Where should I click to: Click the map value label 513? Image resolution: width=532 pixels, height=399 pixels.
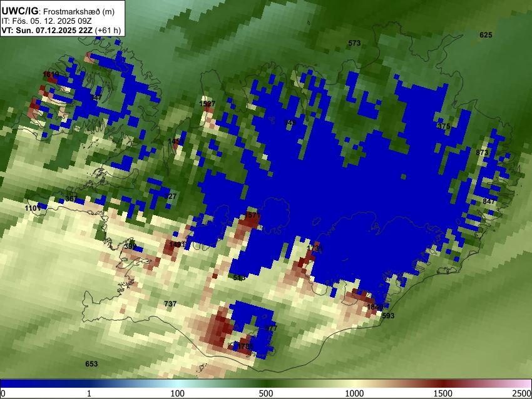coord(239,278)
